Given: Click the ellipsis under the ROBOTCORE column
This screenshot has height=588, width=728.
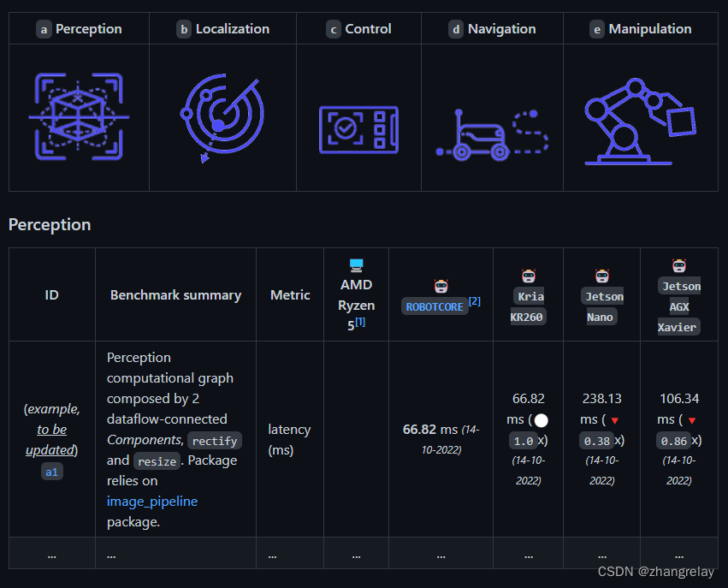Looking at the screenshot, I should [441, 555].
